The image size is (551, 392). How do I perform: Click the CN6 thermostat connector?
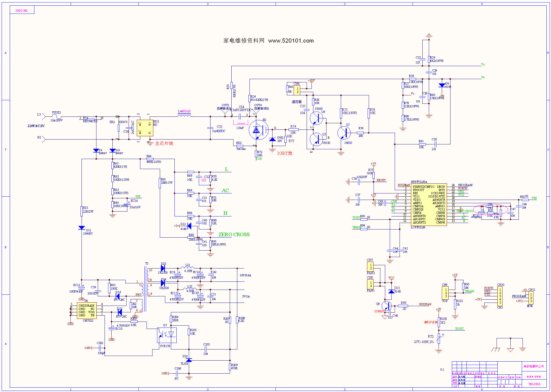(297, 90)
